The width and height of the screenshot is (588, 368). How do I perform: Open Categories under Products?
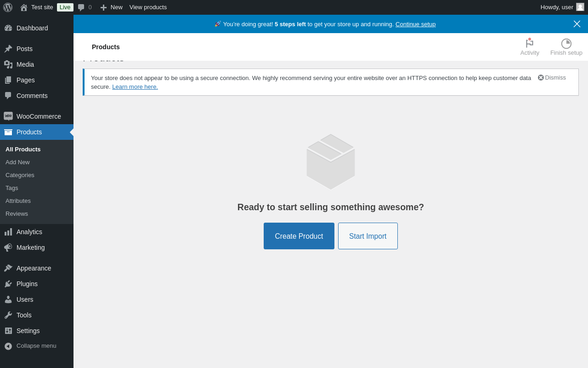point(20,175)
